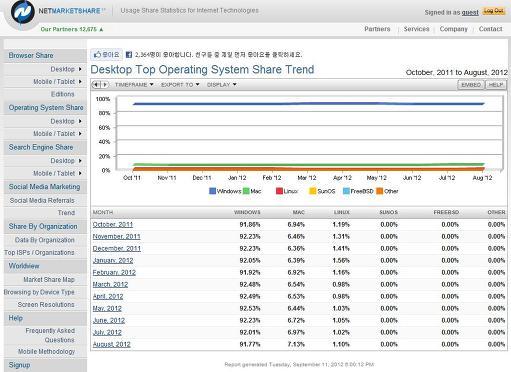Open the August, 2012 row link

coord(111,344)
